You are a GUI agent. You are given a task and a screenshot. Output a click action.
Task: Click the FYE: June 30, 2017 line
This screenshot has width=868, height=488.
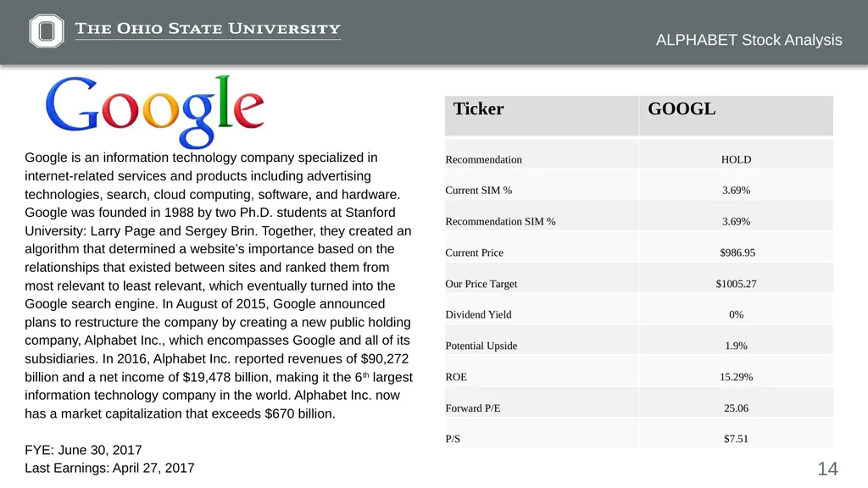84,450
